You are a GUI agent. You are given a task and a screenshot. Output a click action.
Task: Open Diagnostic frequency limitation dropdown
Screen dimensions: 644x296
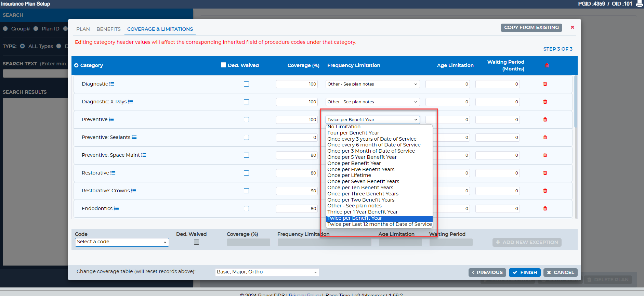click(x=372, y=84)
